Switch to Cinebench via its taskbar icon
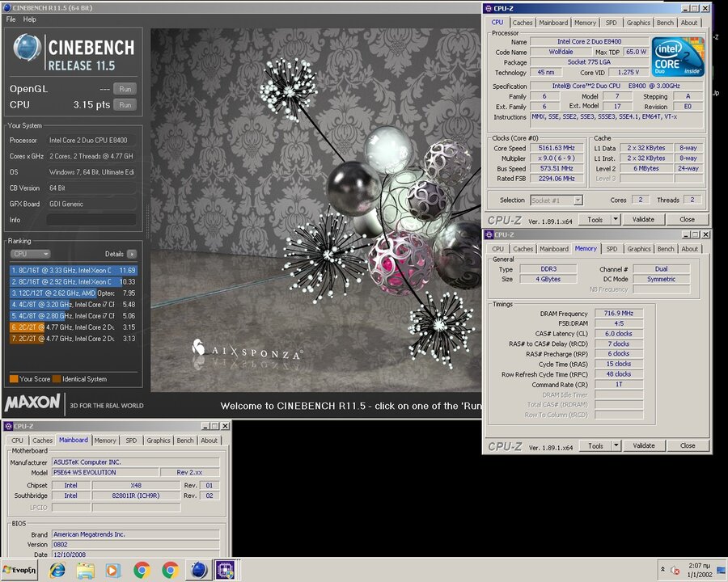The height and width of the screenshot is (582, 728). [x=199, y=570]
